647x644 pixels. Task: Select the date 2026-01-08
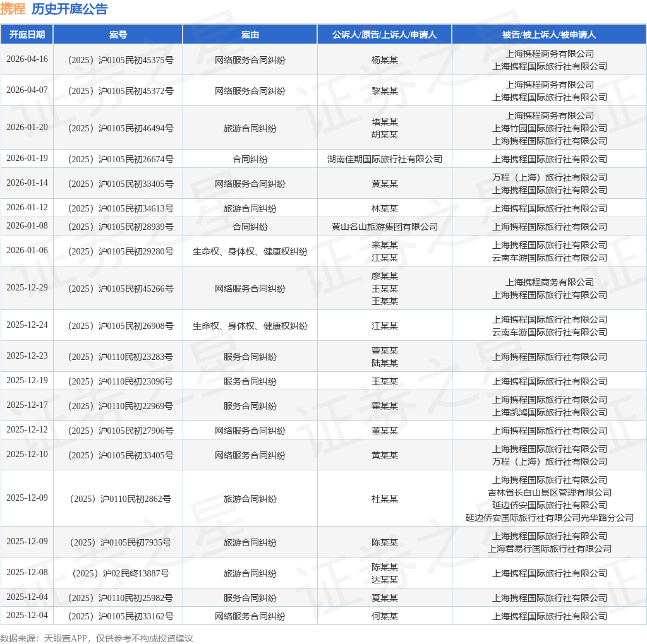pyautogui.click(x=27, y=225)
